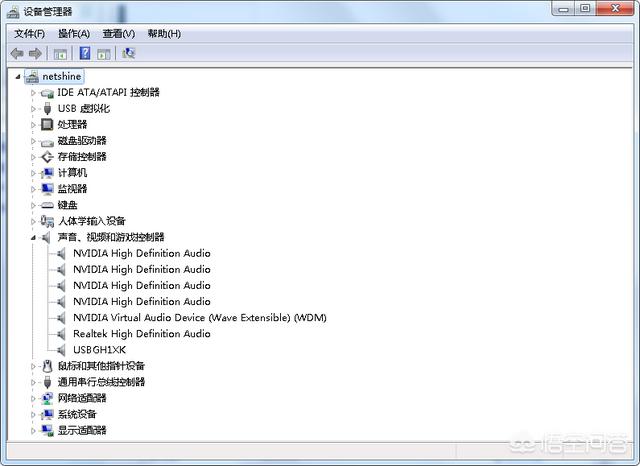Select Realtek High Definition Audio device
This screenshot has height=466, width=640.
[x=142, y=334]
